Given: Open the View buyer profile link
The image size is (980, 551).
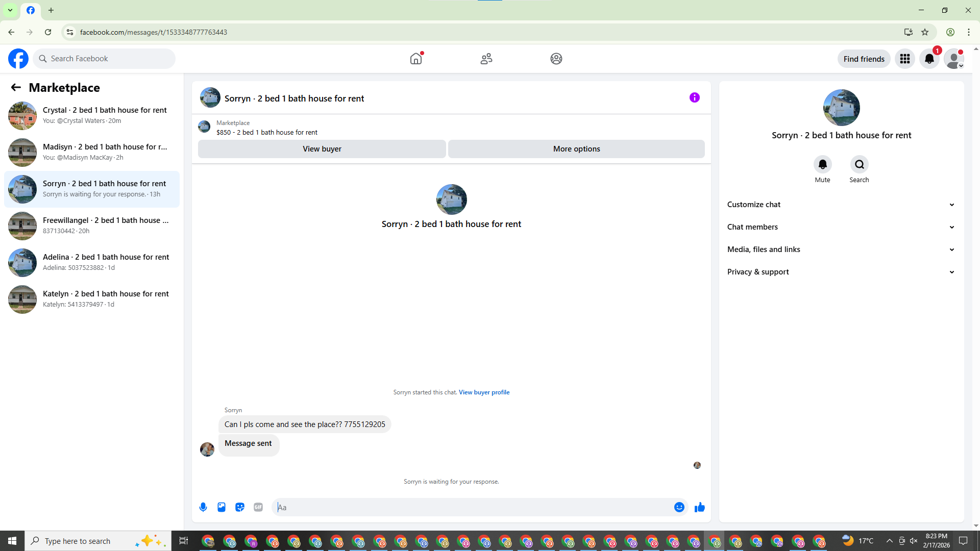Looking at the screenshot, I should coord(484,392).
